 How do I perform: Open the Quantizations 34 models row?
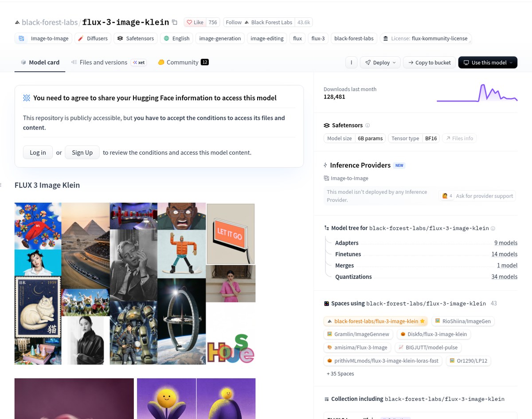pyautogui.click(x=426, y=277)
